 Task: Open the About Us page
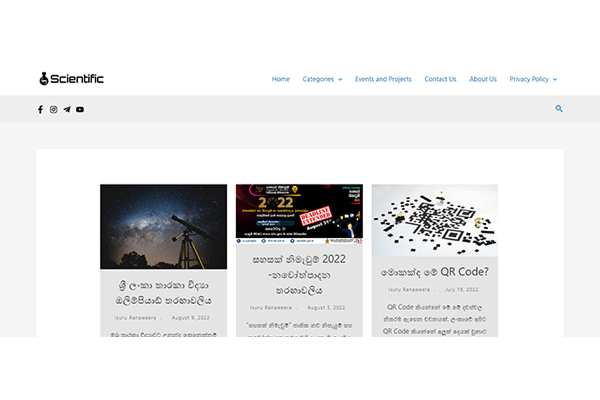tap(483, 79)
